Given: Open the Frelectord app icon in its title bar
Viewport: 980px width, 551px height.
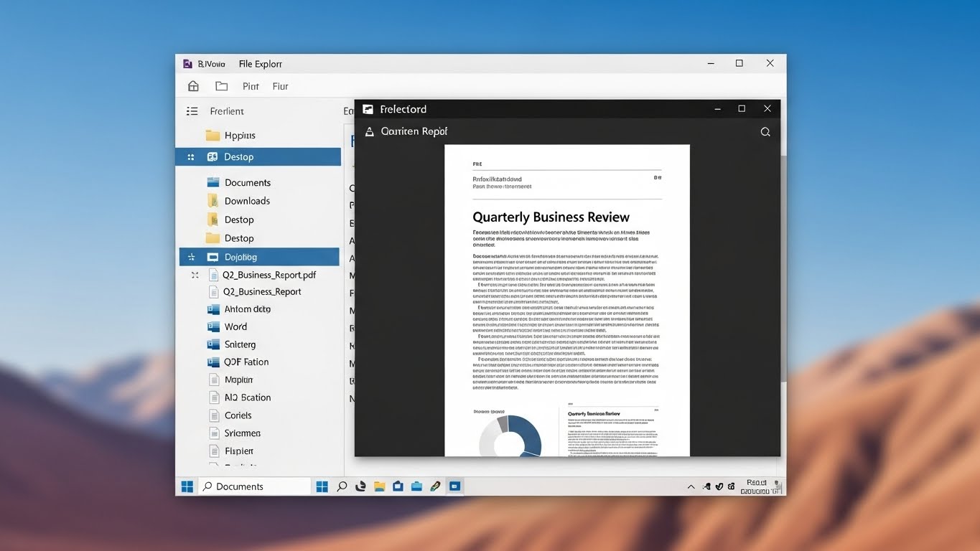Looking at the screenshot, I should point(368,108).
